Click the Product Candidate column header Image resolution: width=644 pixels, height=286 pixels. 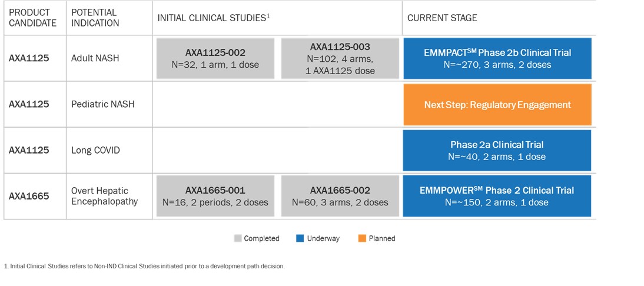point(33,18)
